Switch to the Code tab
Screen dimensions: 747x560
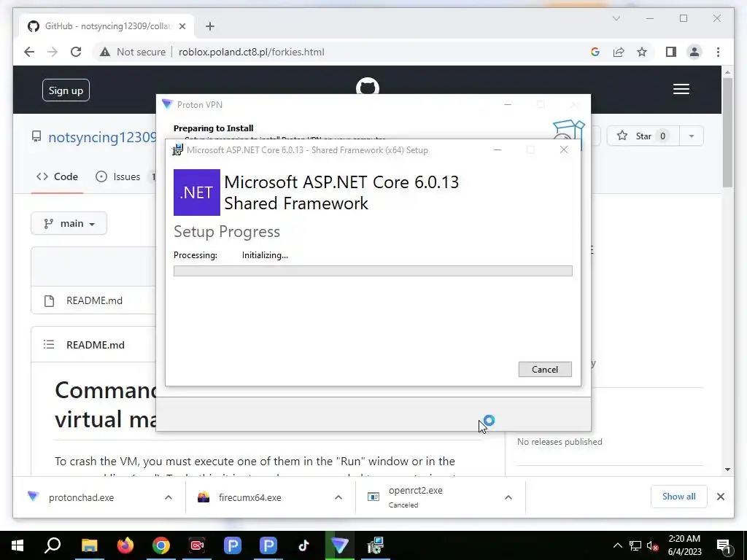click(57, 176)
